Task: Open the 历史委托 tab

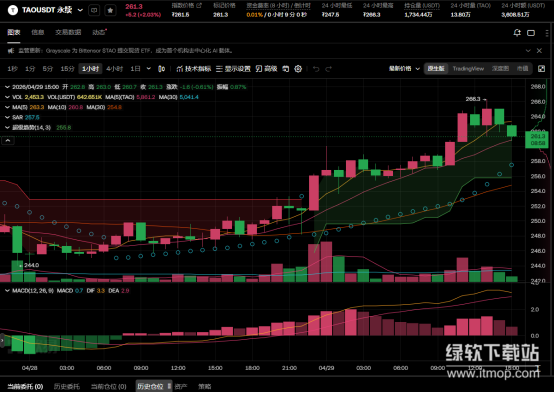Action: [x=67, y=386]
